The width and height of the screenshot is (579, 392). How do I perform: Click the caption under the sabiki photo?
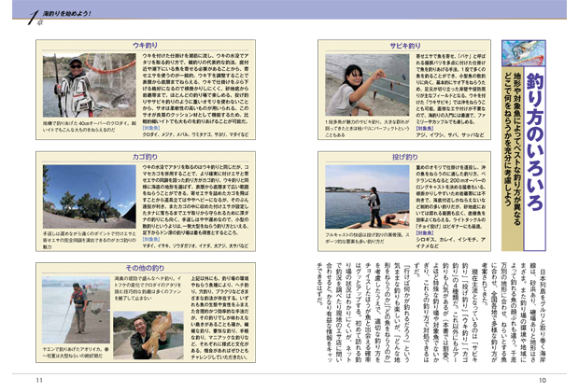click(x=367, y=128)
